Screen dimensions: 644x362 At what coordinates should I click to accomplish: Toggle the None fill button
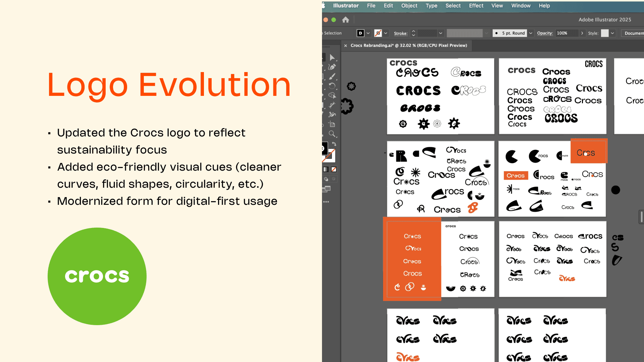(x=334, y=170)
